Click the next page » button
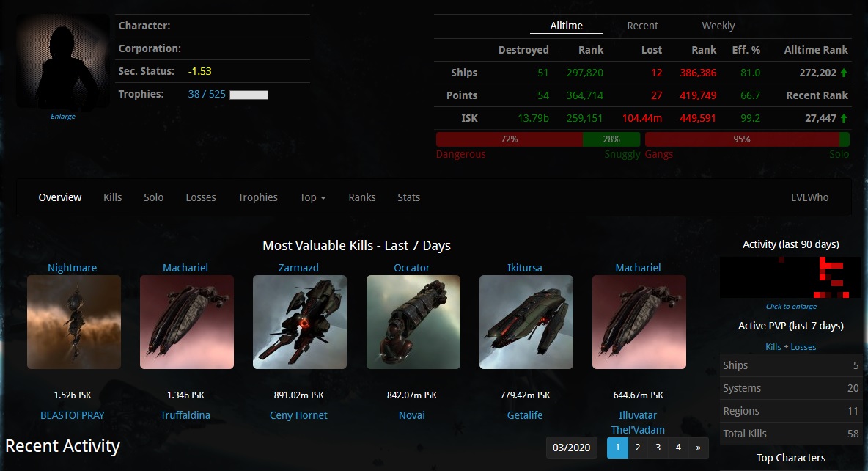This screenshot has width=868, height=471. pyautogui.click(x=699, y=448)
